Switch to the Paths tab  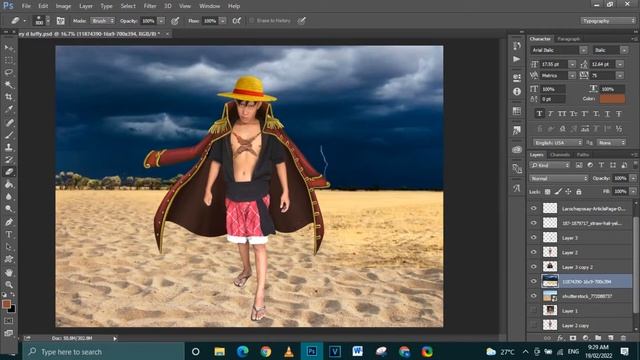[x=583, y=155]
